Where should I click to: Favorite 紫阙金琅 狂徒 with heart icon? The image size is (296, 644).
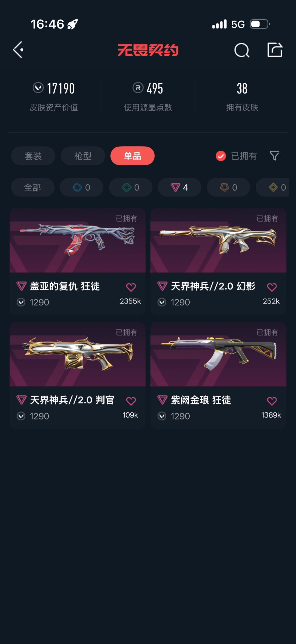272,401
